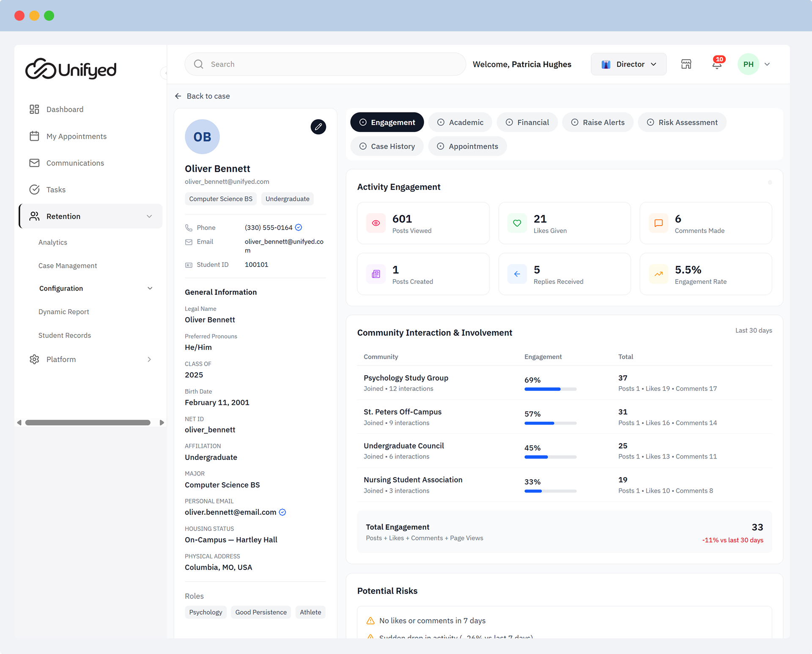The height and width of the screenshot is (654, 812).
Task: Click the PH user avatar
Action: tap(748, 64)
